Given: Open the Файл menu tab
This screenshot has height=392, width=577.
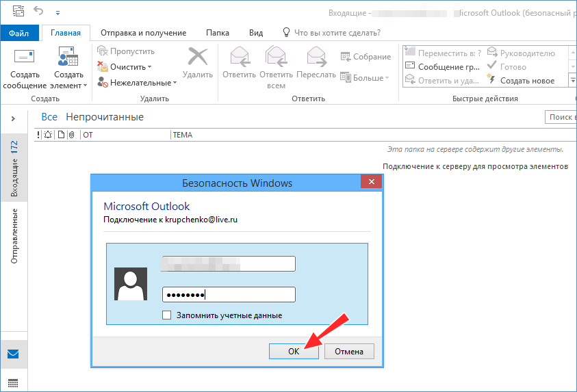Looking at the screenshot, I should (19, 33).
